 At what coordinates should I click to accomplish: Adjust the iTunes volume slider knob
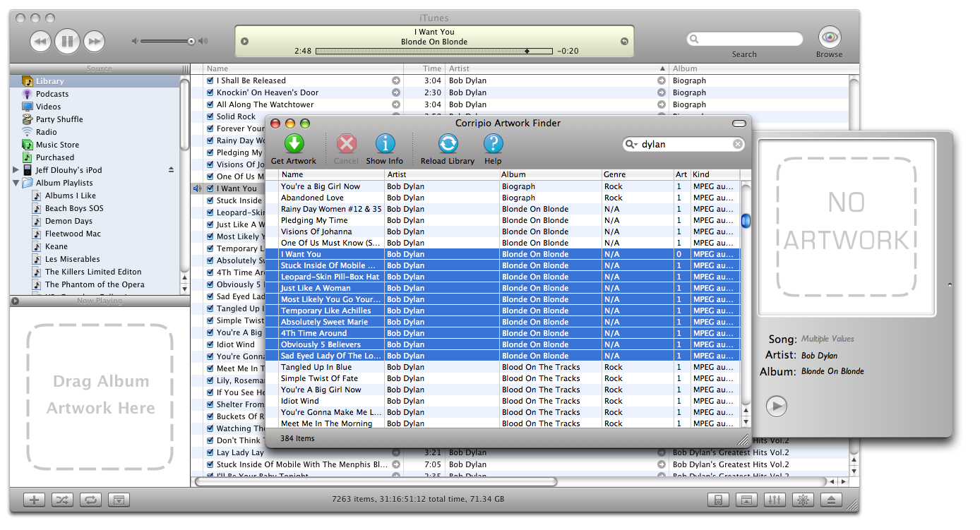[191, 42]
